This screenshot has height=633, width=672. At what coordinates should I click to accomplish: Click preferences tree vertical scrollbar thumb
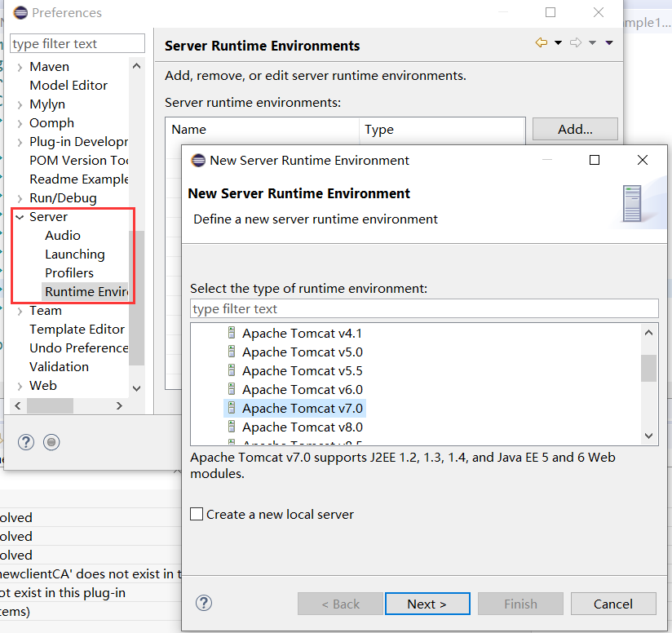[x=137, y=298]
